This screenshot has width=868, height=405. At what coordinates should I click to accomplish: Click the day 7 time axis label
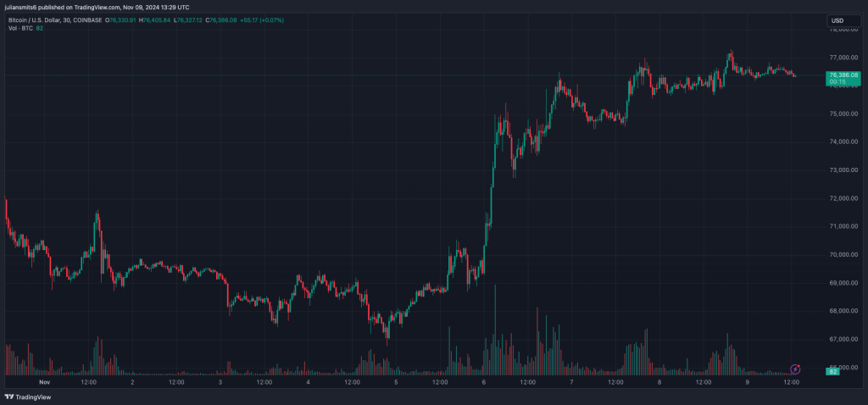click(571, 382)
